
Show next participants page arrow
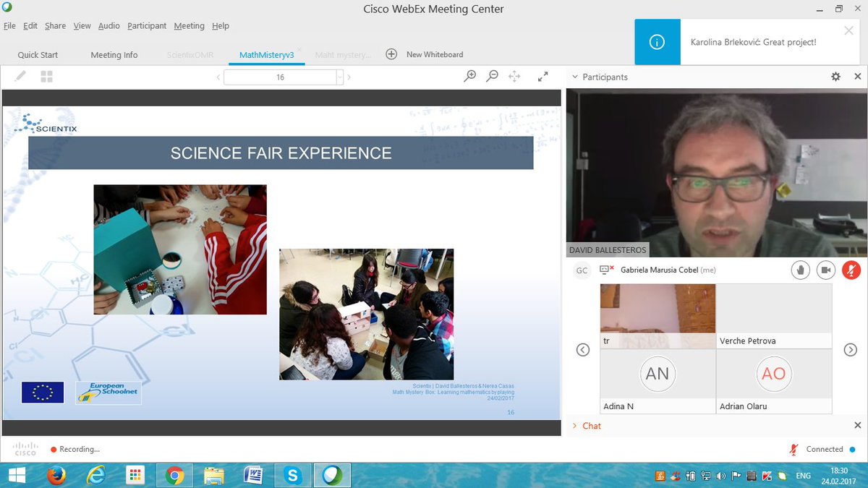[x=851, y=350]
